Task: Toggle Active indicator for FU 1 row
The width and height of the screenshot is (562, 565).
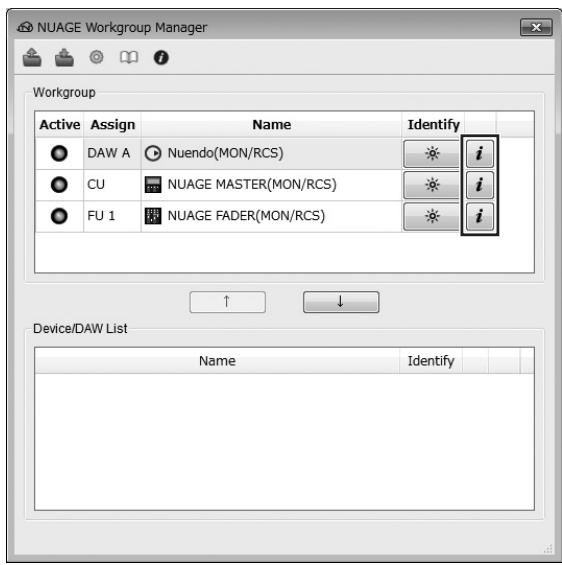Action: (59, 216)
